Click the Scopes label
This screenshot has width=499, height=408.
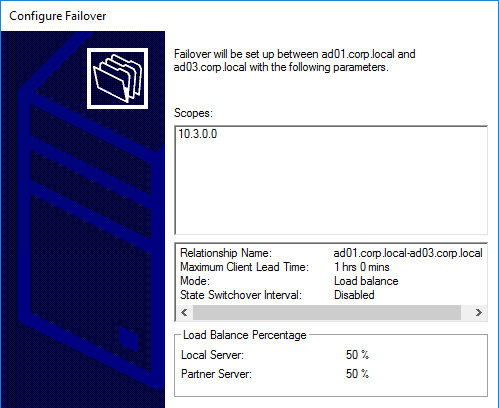click(x=193, y=113)
